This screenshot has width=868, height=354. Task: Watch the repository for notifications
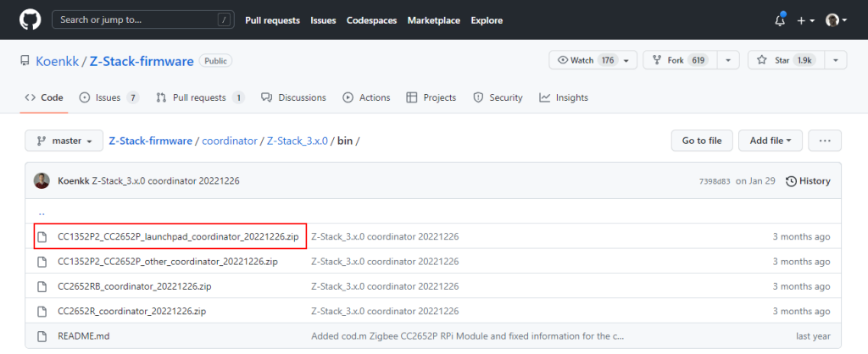[x=584, y=61]
